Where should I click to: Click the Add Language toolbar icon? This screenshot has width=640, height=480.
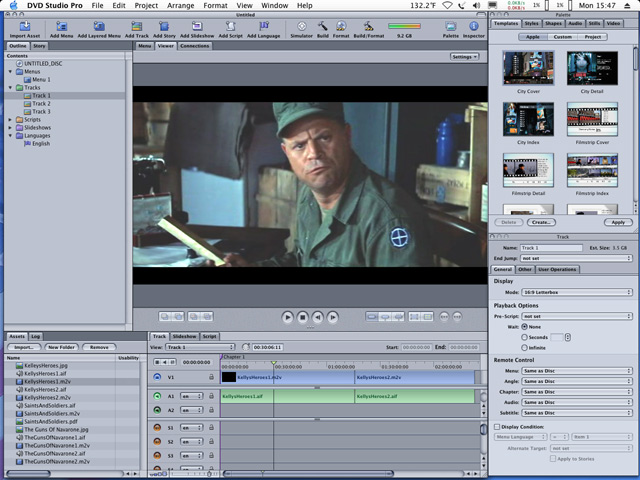[264, 26]
